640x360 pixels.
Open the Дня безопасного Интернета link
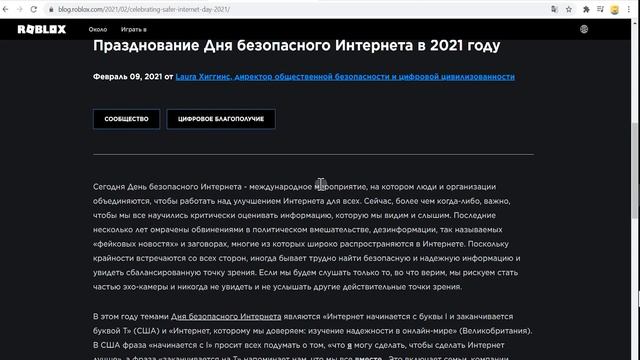click(x=226, y=317)
